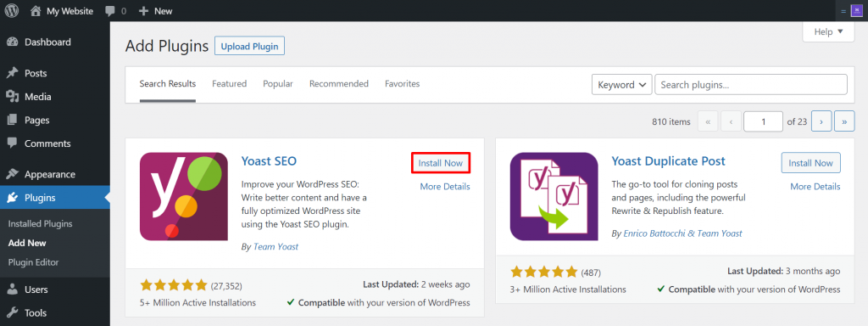Click the My Website home icon

click(36, 10)
